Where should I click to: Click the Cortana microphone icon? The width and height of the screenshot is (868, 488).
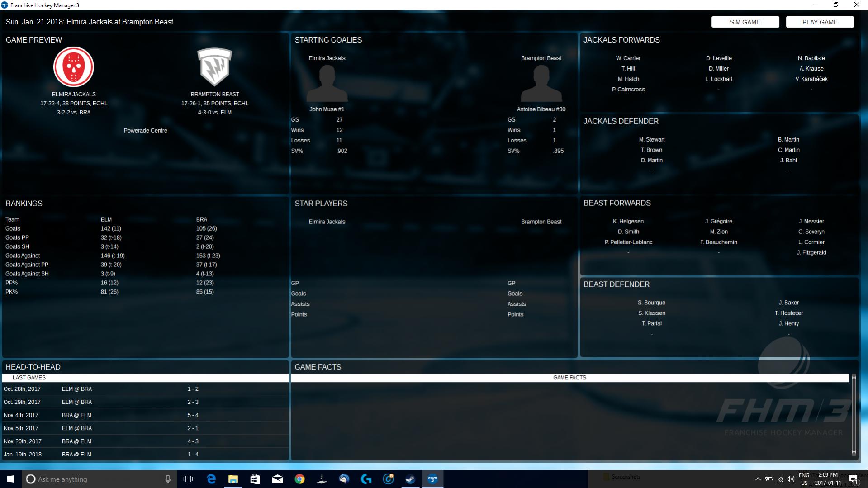pos(168,479)
